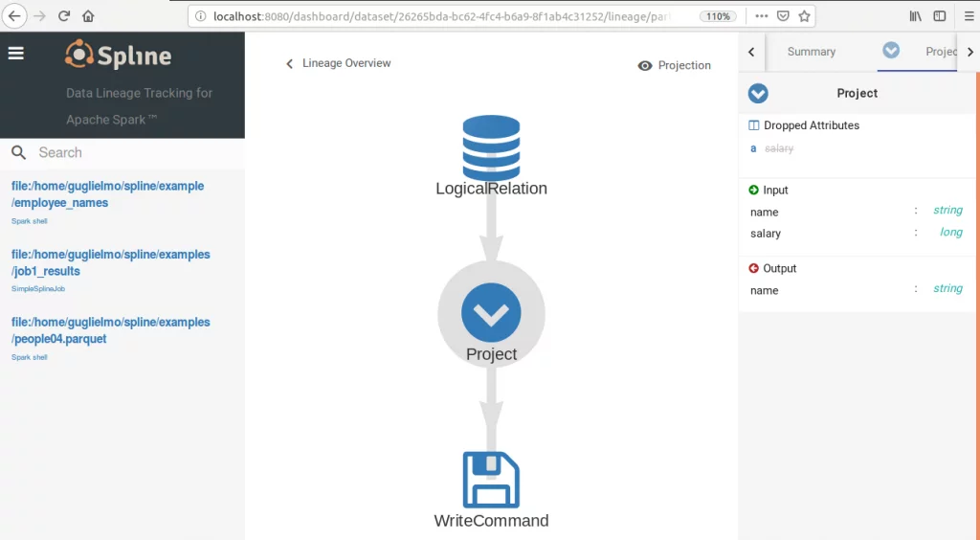980x540 pixels.
Task: Click the search magnifier icon
Action: [19, 152]
